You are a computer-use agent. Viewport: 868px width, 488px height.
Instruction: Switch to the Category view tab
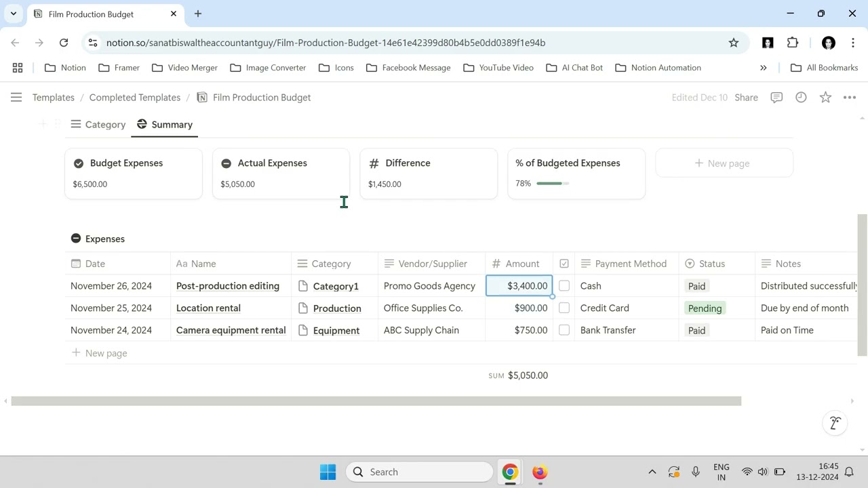tap(98, 125)
